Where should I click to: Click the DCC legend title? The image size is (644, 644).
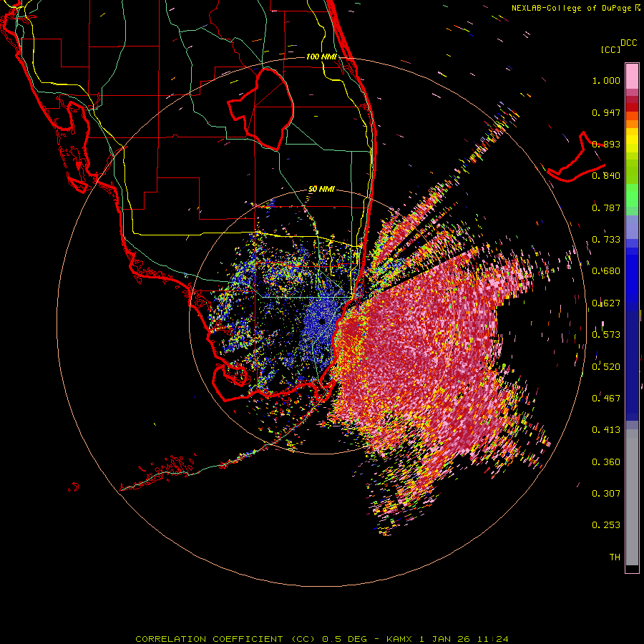628,43
